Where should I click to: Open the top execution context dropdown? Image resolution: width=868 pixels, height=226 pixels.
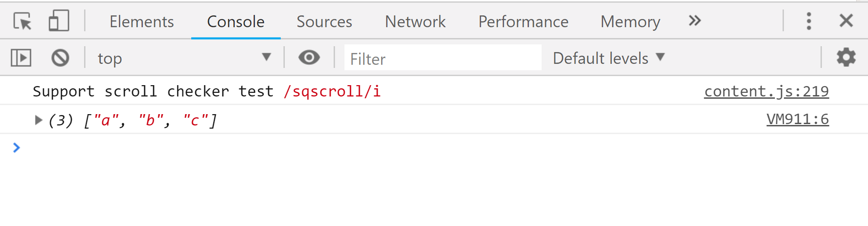point(184,58)
